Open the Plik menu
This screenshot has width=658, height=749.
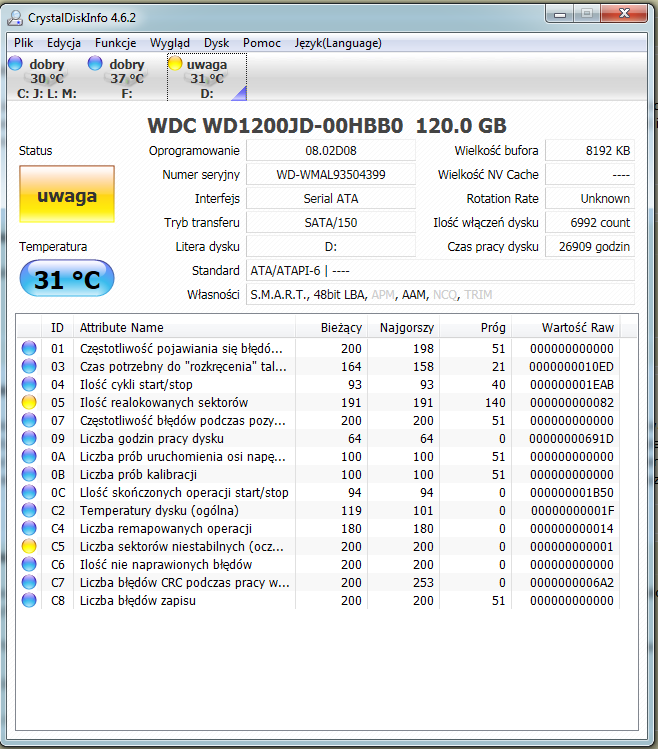tap(23, 43)
